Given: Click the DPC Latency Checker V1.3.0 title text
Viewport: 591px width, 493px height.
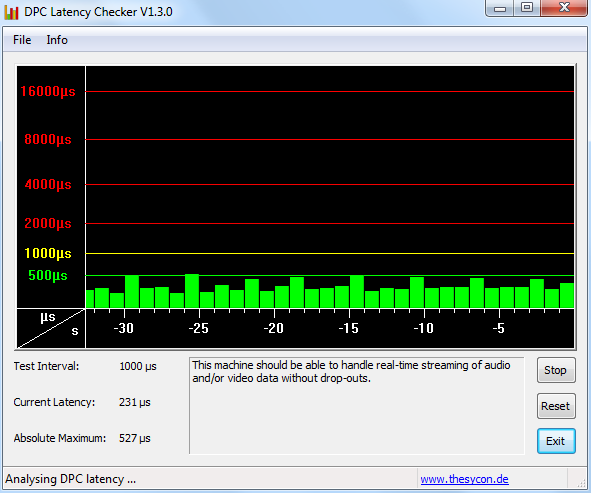Looking at the screenshot, I should (x=98, y=12).
